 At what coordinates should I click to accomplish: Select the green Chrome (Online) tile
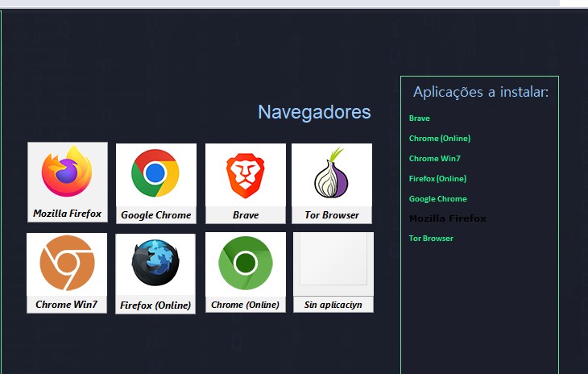246,272
